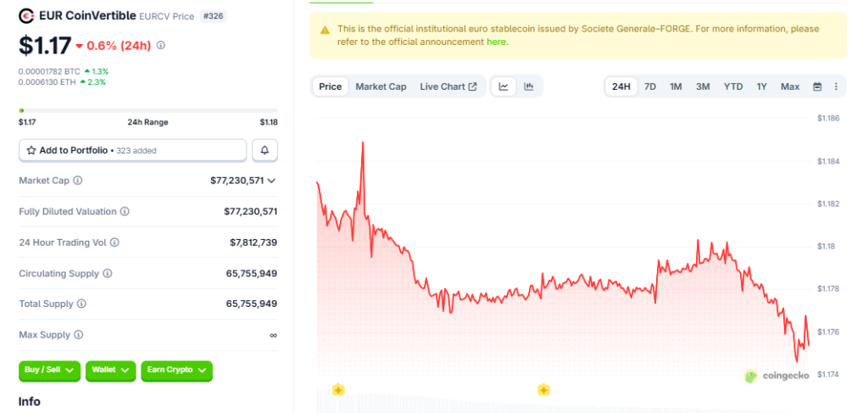
Task: Switch to the Market Cap chart tab
Action: tap(381, 87)
